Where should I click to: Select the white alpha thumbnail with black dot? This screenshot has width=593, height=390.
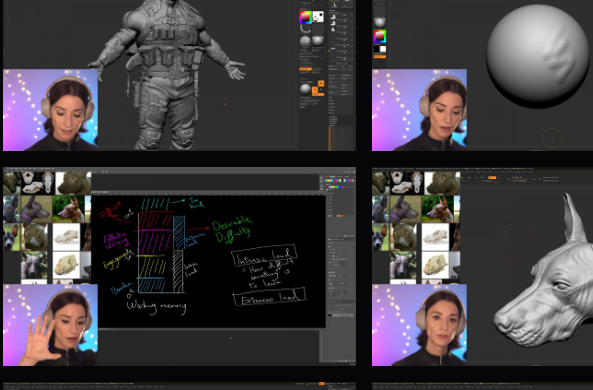click(318, 17)
